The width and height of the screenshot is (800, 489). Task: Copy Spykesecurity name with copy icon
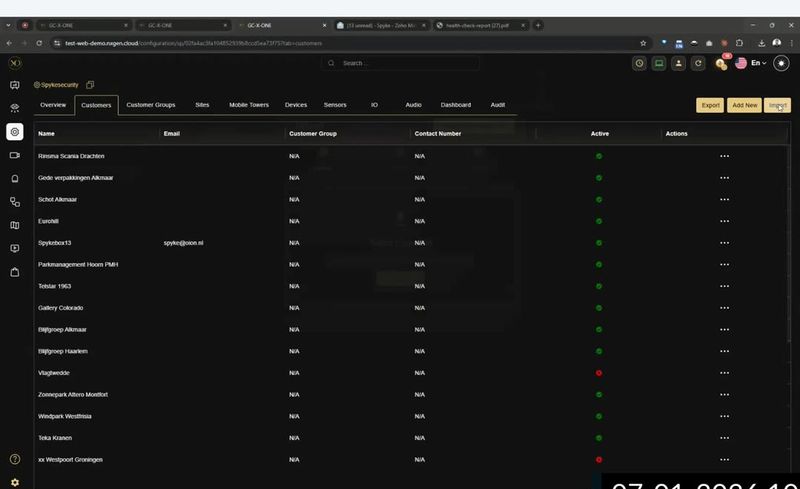click(x=90, y=85)
